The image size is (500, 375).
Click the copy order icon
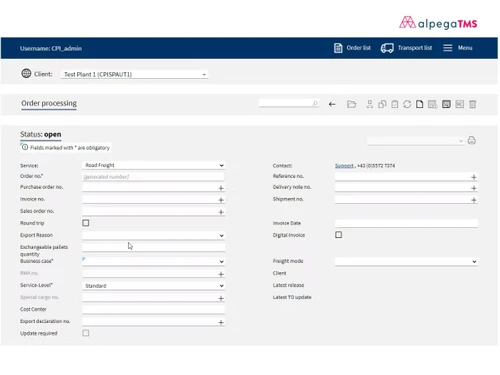coord(382,104)
